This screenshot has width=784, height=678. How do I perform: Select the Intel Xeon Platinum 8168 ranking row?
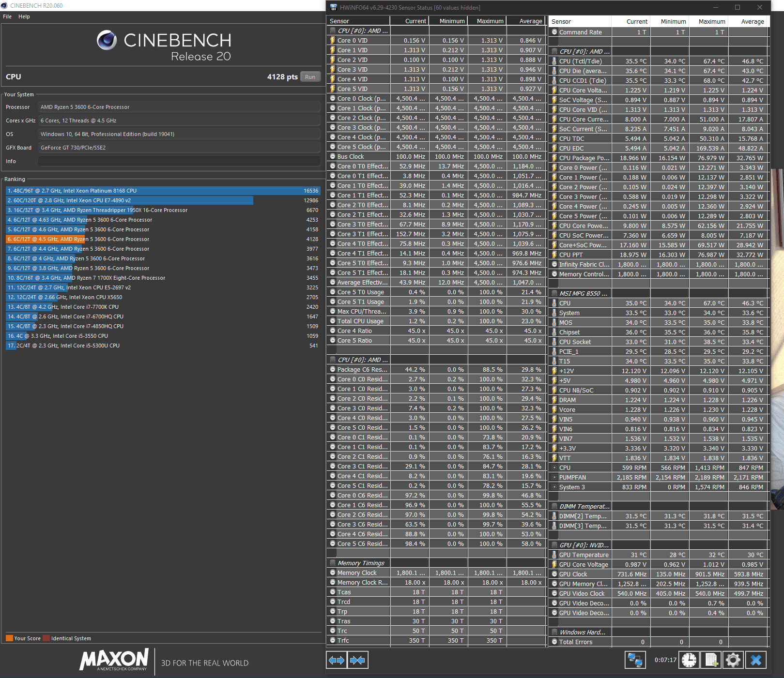coord(163,191)
